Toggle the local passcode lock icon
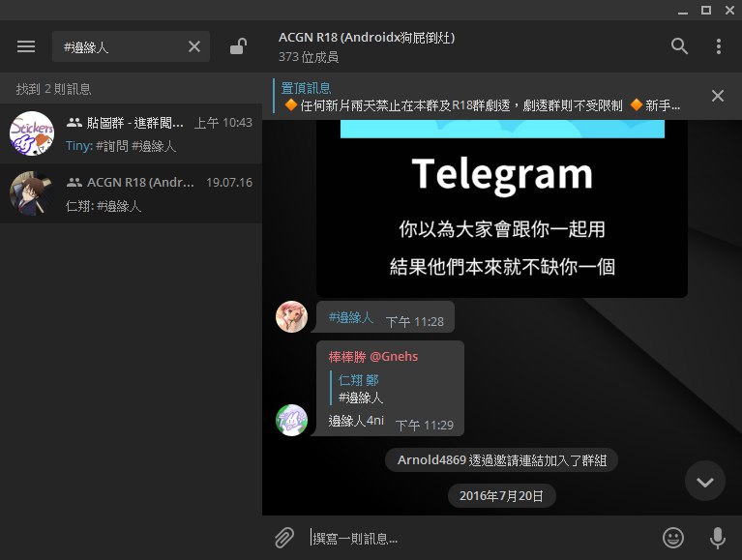This screenshot has height=560, width=742. [x=237, y=46]
